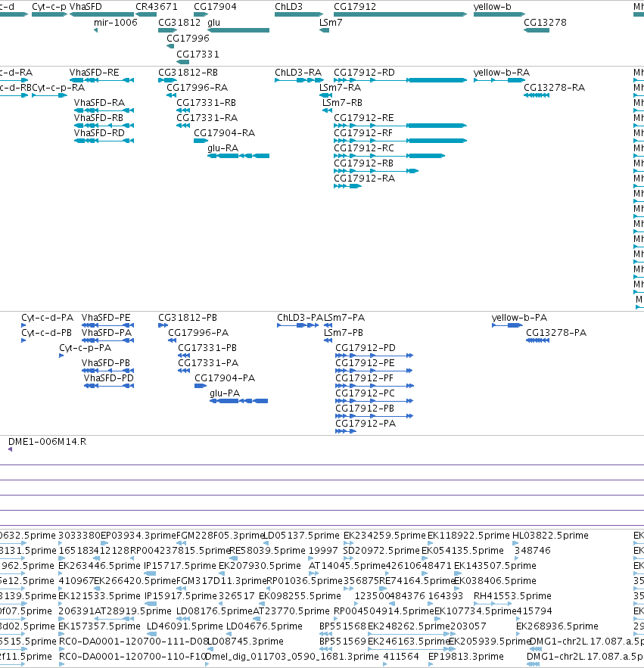The image size is (644, 668).
Task: Click the Cyt-c-p gene label
Action: pyautogui.click(x=49, y=7)
